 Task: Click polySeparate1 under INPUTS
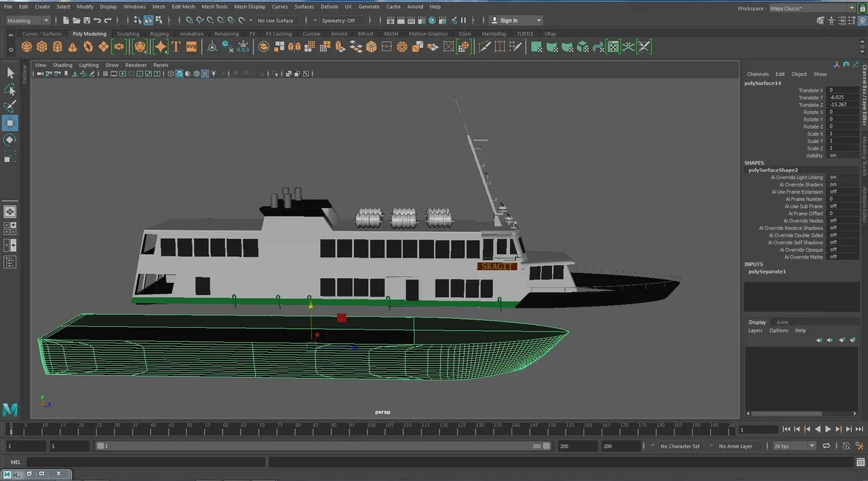(767, 271)
